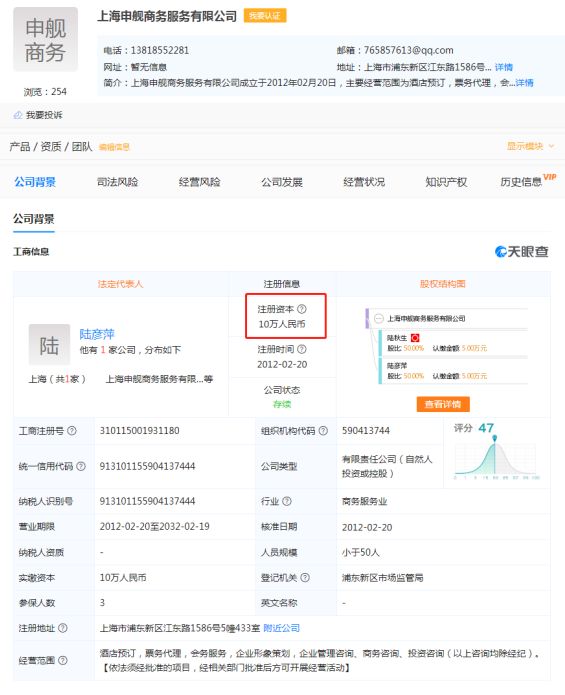Open help icon next to 注册资本

pos(302,309)
